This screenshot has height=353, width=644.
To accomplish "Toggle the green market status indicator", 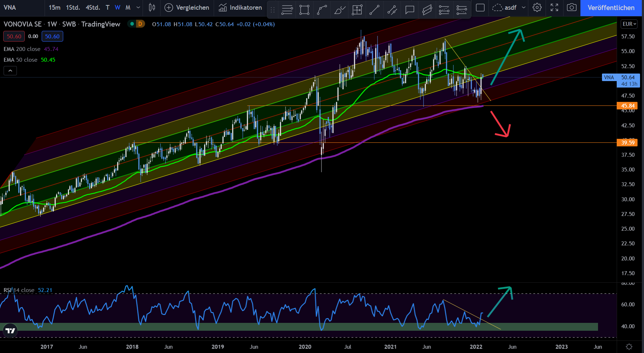I will coord(132,24).
